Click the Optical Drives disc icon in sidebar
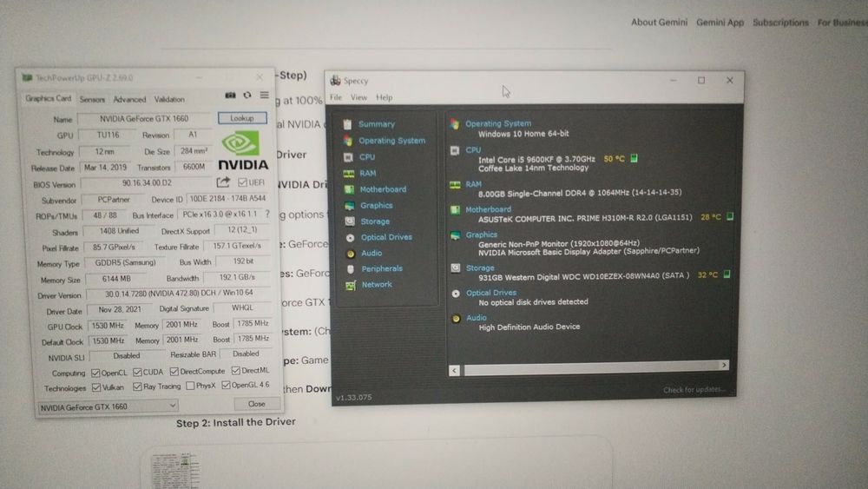868x489 pixels. [350, 238]
